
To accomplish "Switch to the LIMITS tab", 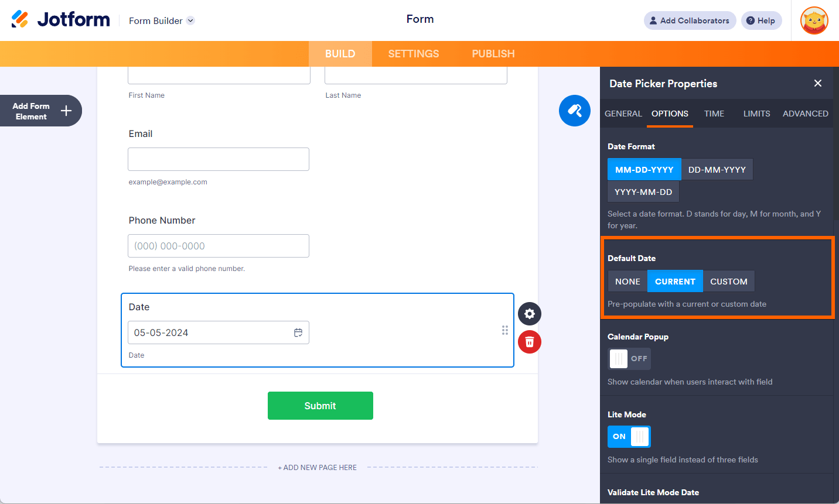I will click(756, 114).
